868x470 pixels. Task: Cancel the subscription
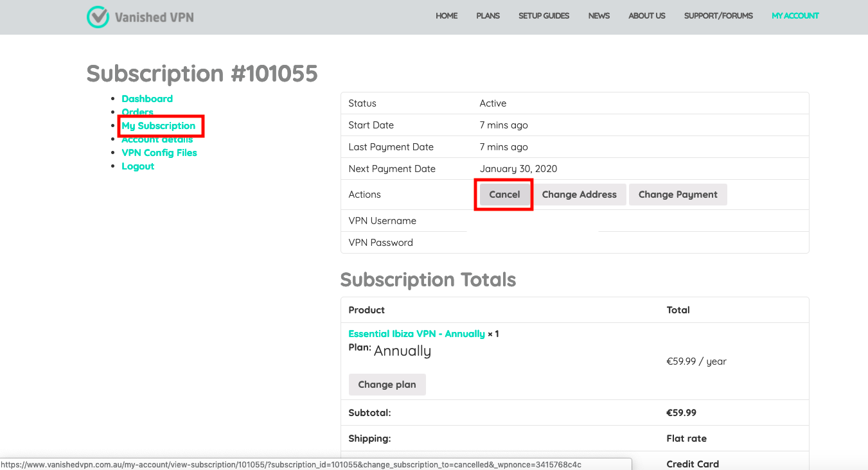(x=504, y=195)
